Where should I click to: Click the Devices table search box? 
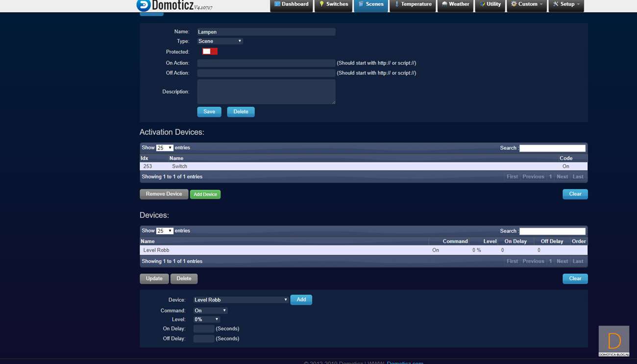(552, 231)
